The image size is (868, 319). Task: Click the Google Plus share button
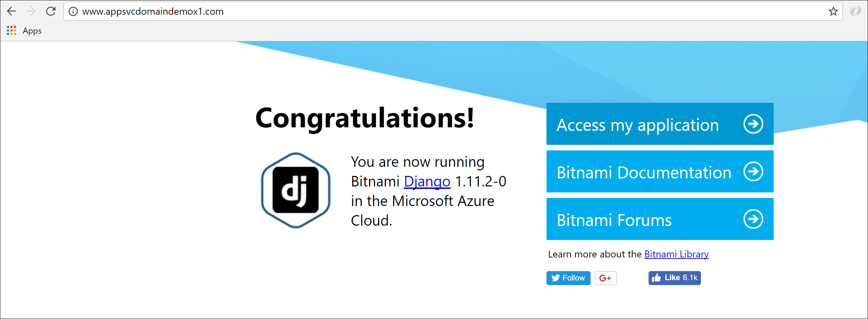(606, 278)
